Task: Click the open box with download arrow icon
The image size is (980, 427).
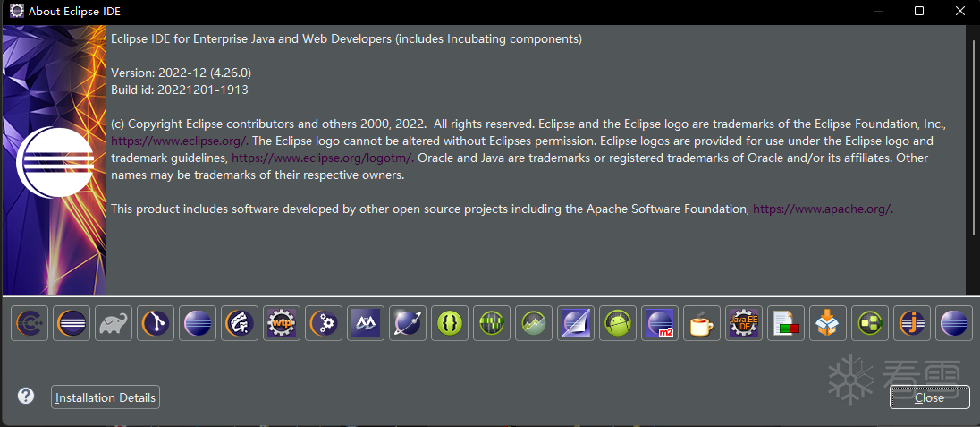Action: [x=827, y=323]
